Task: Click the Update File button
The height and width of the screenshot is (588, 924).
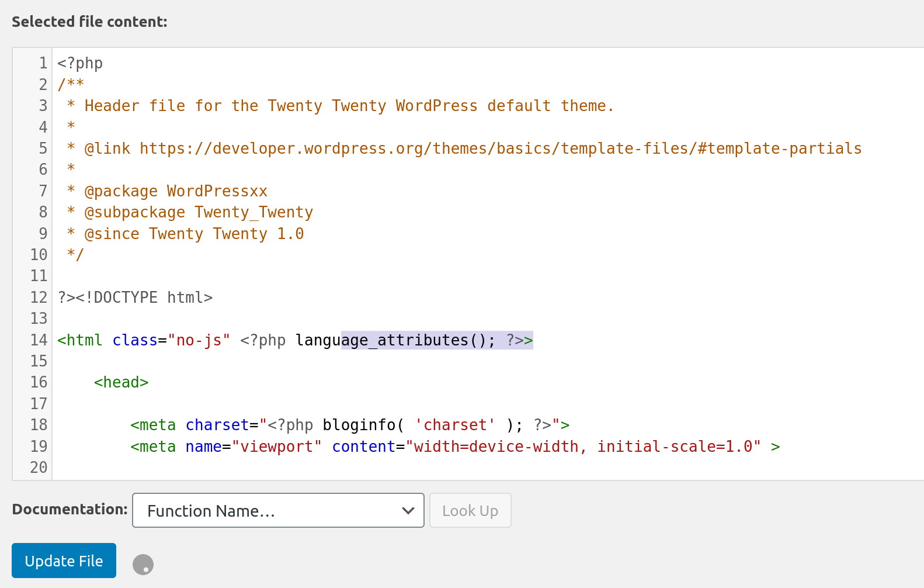Action: point(64,561)
